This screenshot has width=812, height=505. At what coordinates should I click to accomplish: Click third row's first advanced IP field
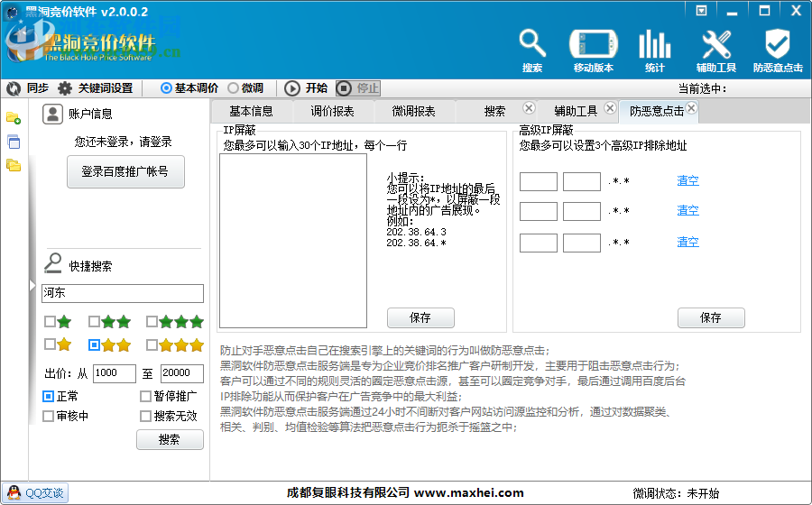tap(539, 243)
